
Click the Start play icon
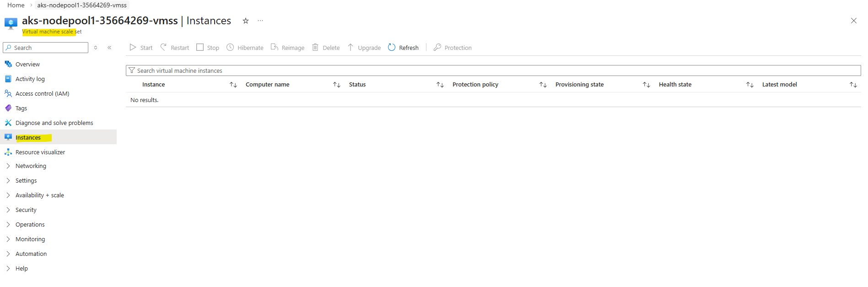[x=133, y=47]
